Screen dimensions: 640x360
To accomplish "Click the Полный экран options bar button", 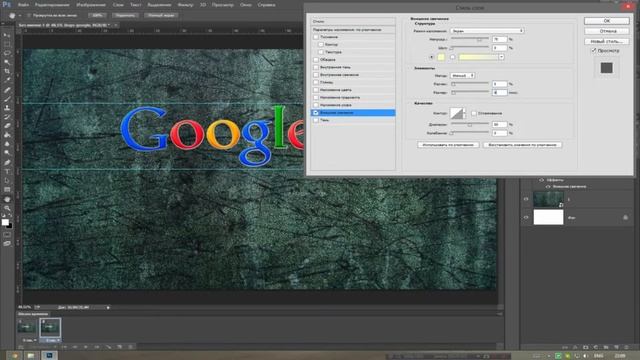I will click(x=161, y=16).
